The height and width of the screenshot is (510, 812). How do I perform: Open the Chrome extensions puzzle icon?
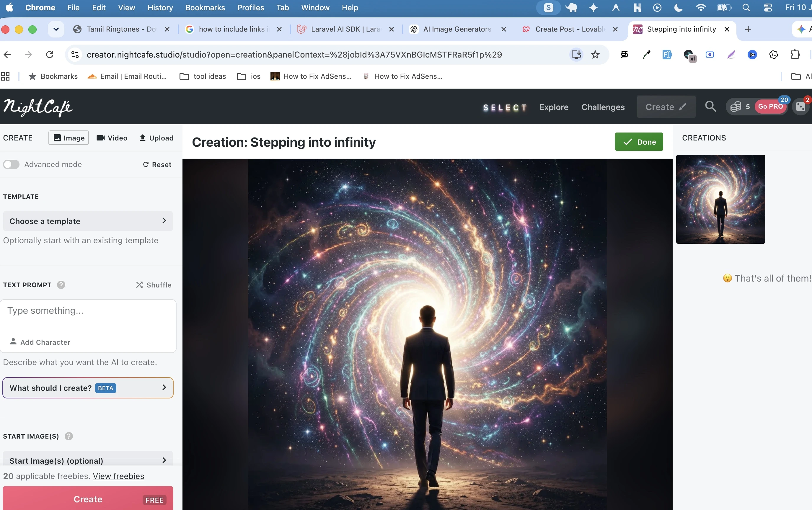795,55
